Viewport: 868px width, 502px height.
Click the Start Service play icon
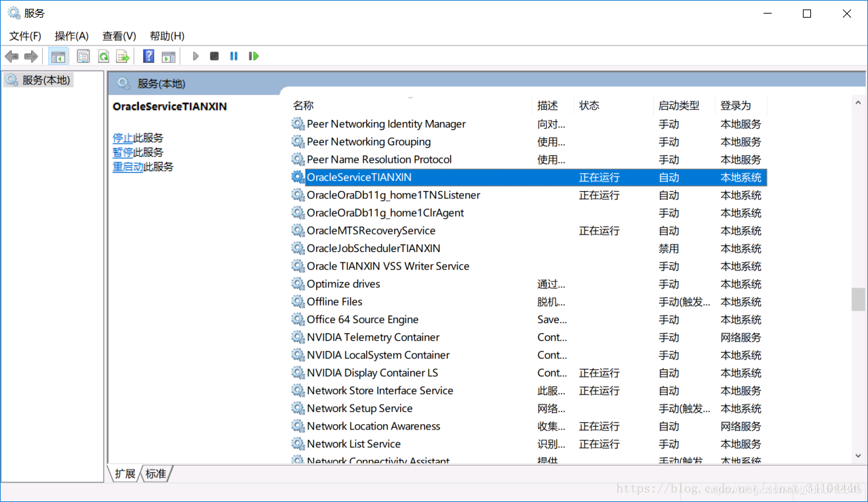coord(195,56)
